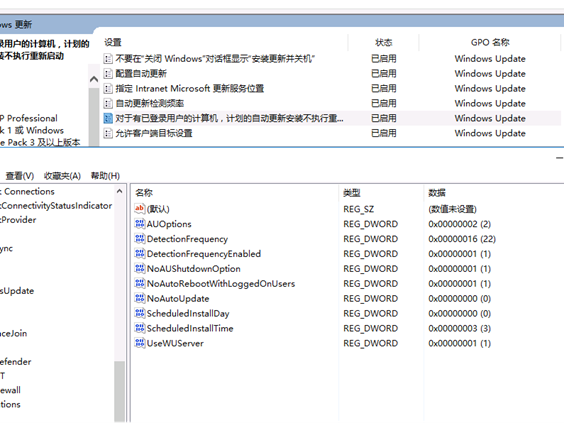Select the 自动更新检测频率 policy setting icon
Viewport: 564px width, 423px height.
[x=108, y=104]
